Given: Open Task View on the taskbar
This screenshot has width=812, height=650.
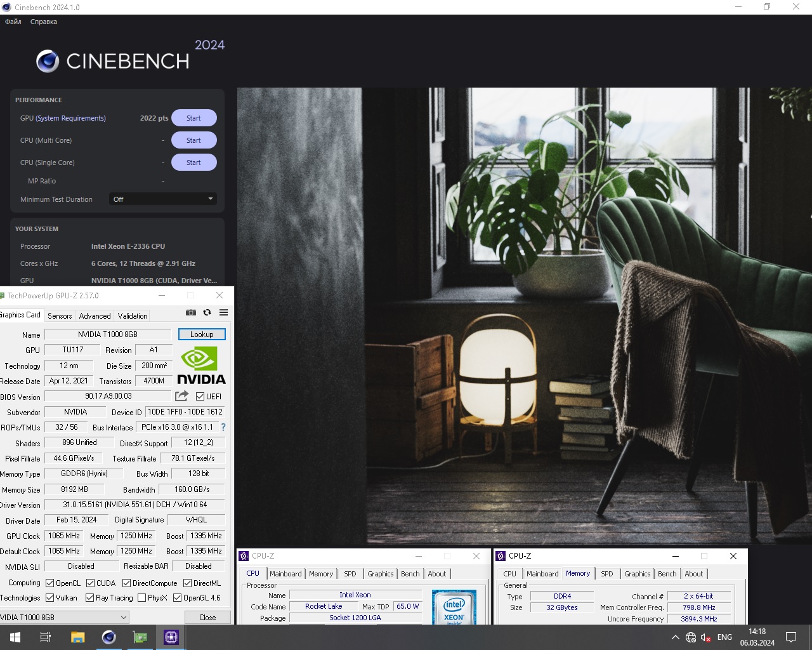Looking at the screenshot, I should (x=46, y=637).
